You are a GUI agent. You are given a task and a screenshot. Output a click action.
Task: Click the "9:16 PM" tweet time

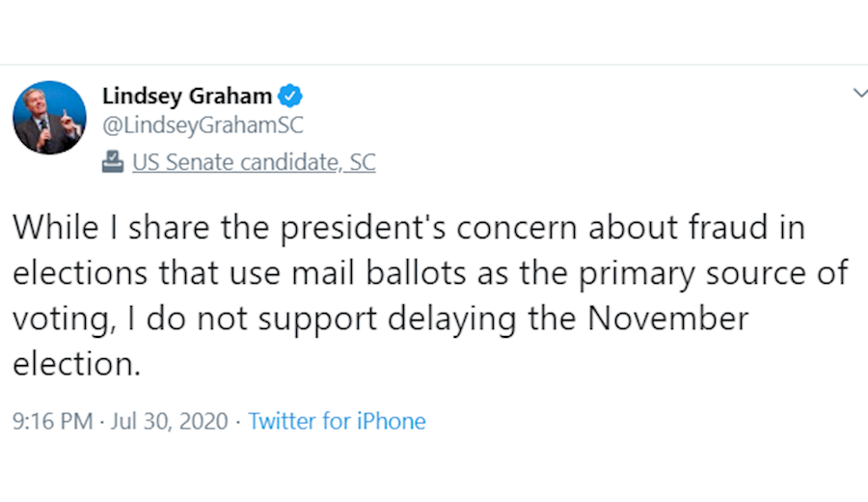coord(52,421)
